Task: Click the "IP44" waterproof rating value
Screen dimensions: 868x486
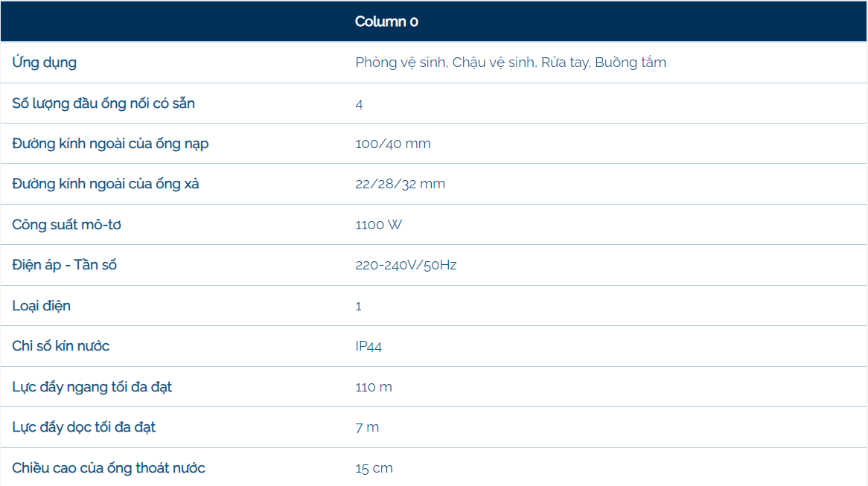Action: coord(368,347)
